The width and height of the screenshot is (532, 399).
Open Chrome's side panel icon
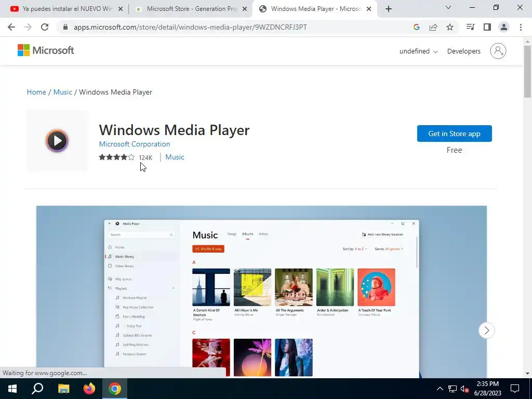click(x=487, y=27)
